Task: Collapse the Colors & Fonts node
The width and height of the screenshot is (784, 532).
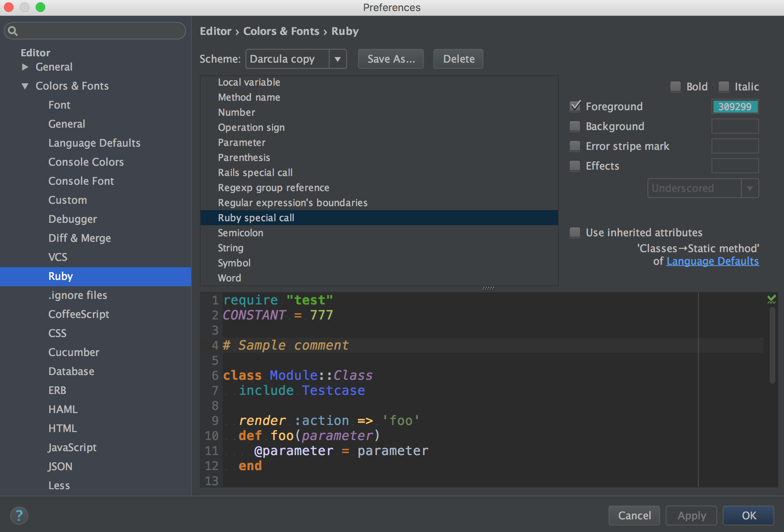Action: pos(25,86)
